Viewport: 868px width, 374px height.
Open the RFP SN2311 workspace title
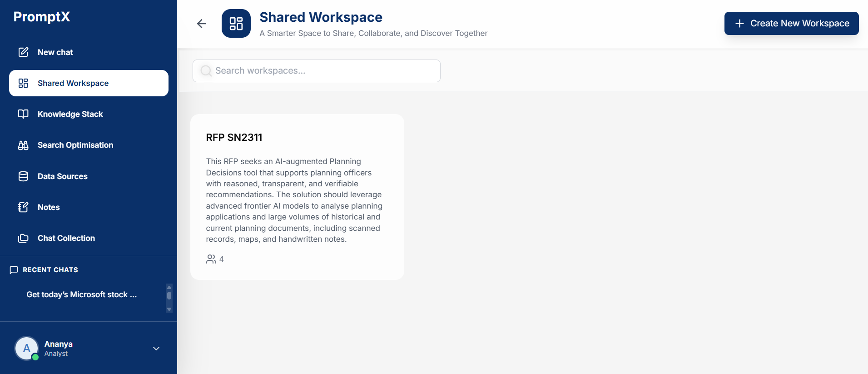click(x=234, y=137)
